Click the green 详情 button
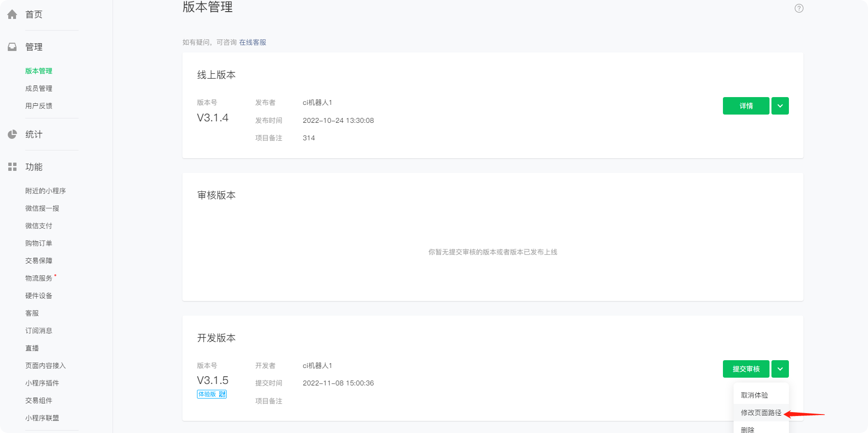Viewport: 868px width, 433px height. tap(746, 106)
